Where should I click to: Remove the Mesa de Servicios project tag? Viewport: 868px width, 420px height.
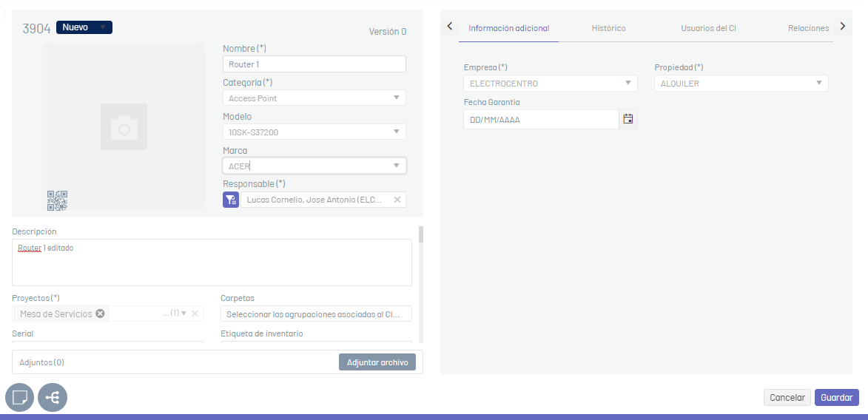[x=100, y=314]
